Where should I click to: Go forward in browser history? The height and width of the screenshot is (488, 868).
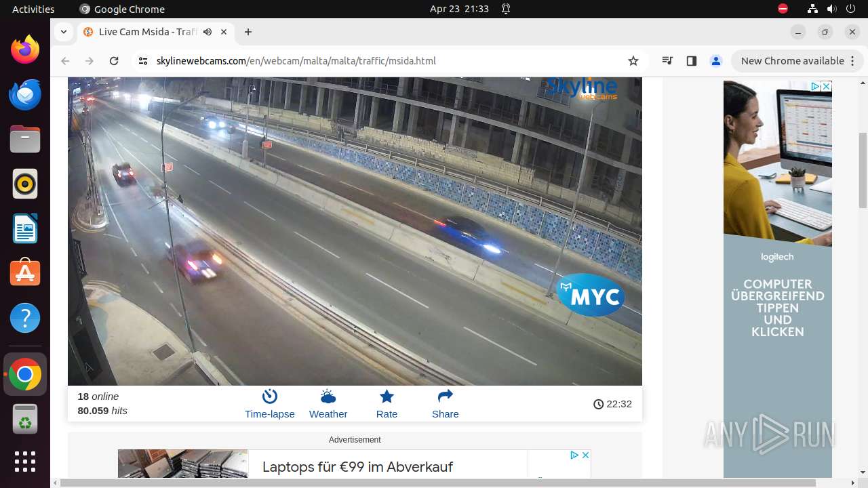point(90,61)
